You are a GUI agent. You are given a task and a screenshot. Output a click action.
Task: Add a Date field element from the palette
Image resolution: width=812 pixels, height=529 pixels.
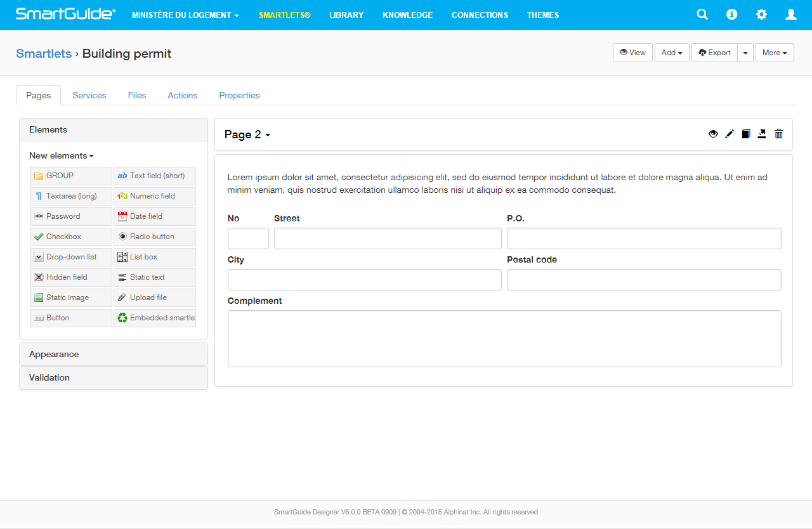pos(154,216)
